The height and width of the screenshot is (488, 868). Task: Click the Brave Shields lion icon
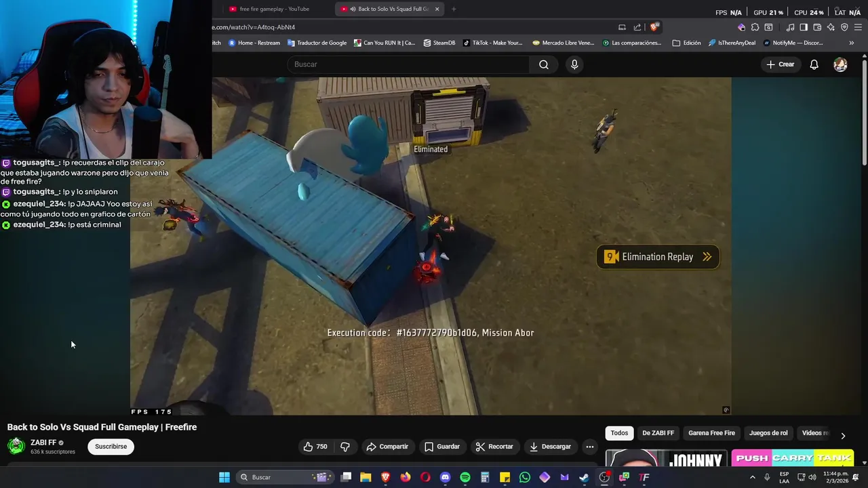tap(654, 27)
